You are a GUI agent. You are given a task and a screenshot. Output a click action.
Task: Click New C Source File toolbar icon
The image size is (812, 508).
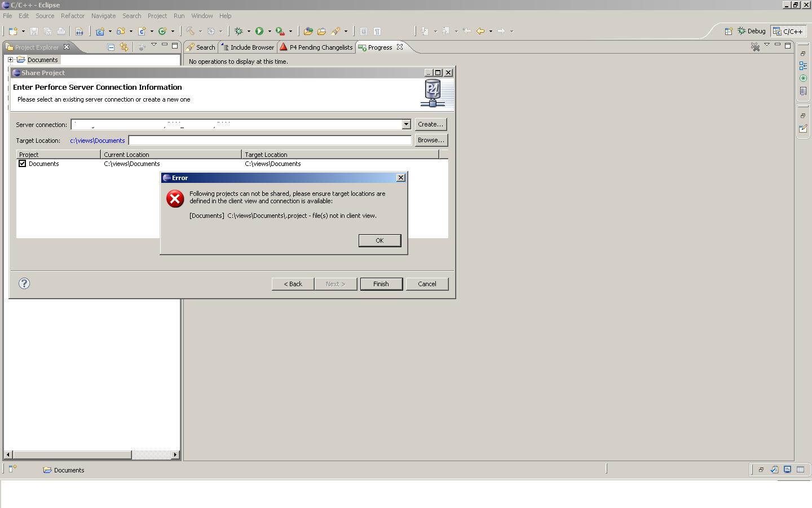142,31
